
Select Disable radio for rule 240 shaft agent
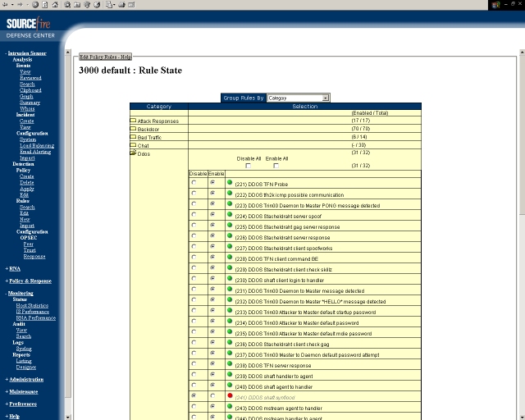pos(194,386)
